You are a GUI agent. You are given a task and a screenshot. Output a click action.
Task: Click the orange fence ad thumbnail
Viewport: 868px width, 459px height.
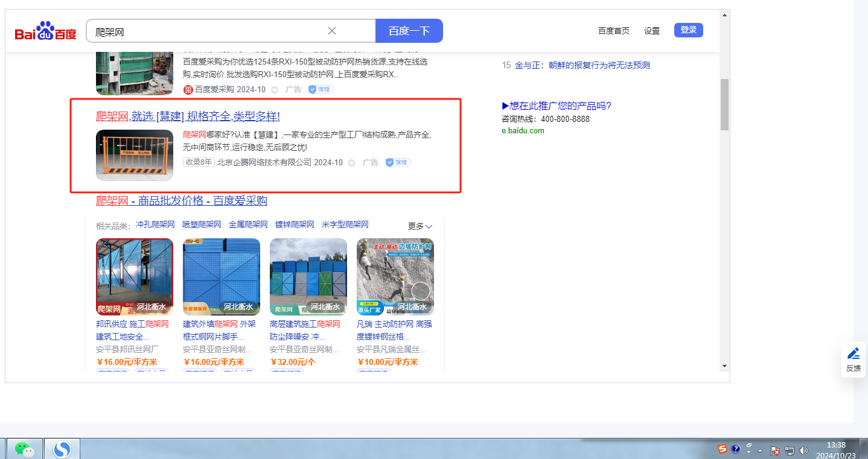135,155
